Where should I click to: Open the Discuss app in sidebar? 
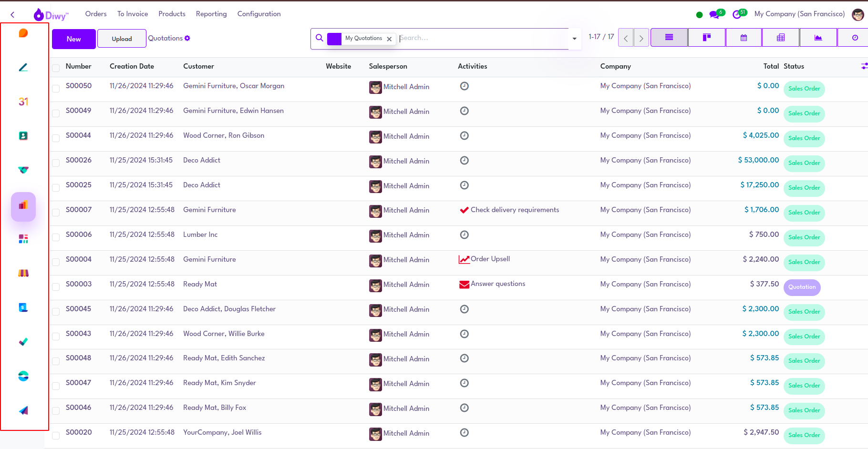pyautogui.click(x=23, y=33)
